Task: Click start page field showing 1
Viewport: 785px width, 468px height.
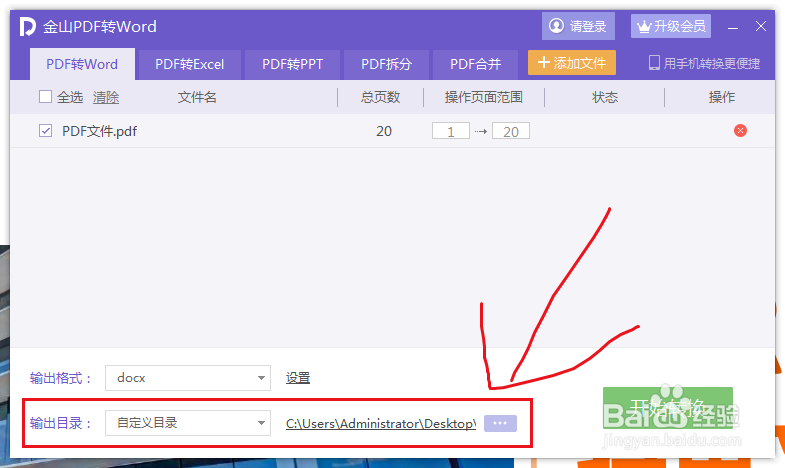Action: click(451, 131)
